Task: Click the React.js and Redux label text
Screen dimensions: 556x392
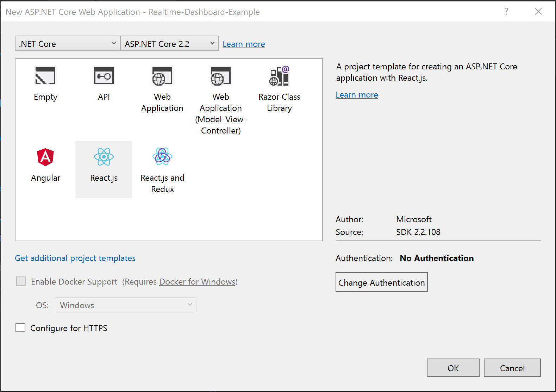Action: tap(162, 183)
